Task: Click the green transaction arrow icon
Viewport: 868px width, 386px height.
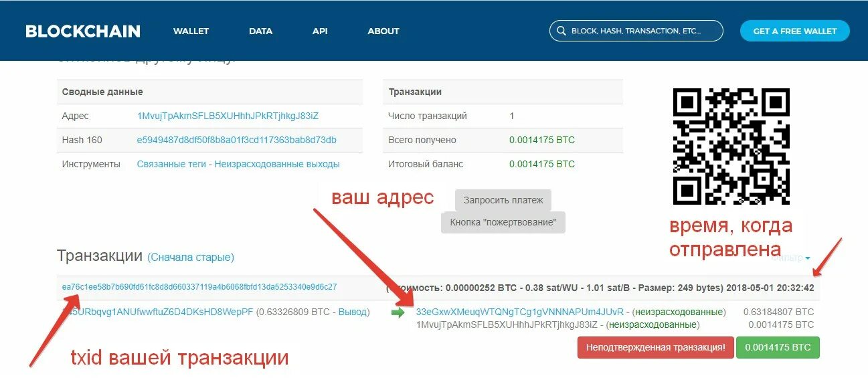Action: coord(398,312)
